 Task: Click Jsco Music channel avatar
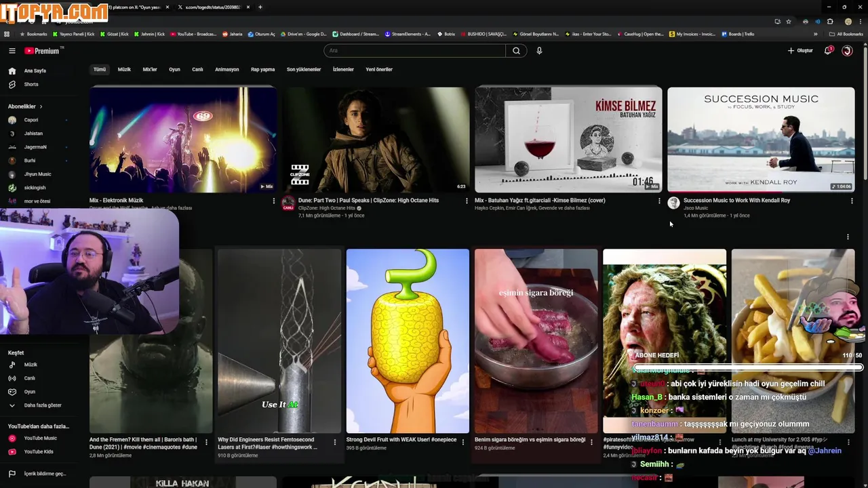tap(673, 203)
